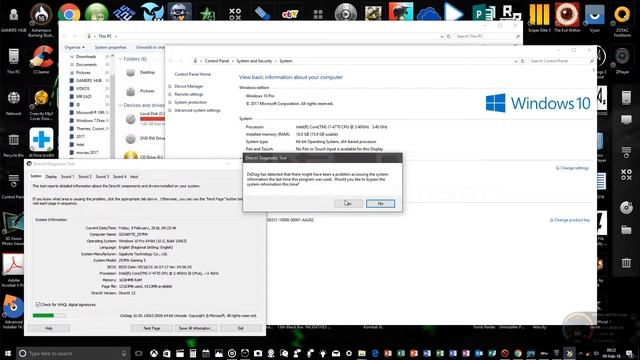Image resolution: width=640 pixels, height=360 pixels.
Task: Open the eBay desktop icon
Action: (x=290, y=14)
